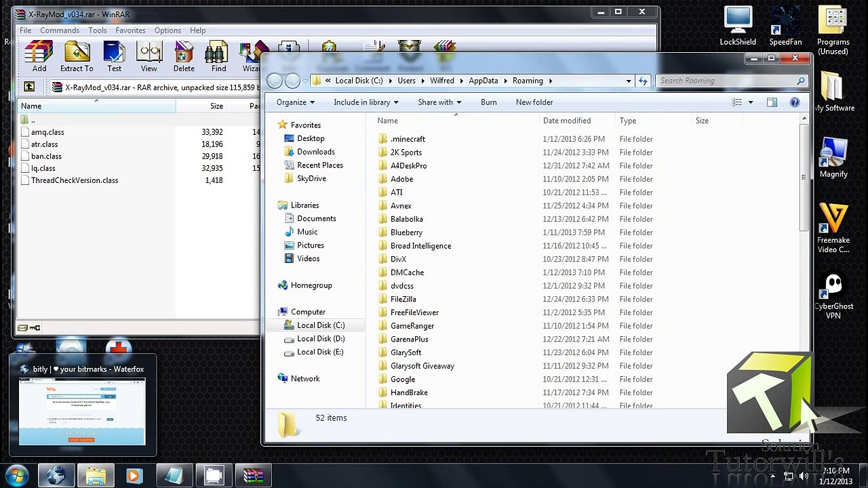The image size is (868, 488).
Task: Open the change view dropdown arrow
Action: 750,102
